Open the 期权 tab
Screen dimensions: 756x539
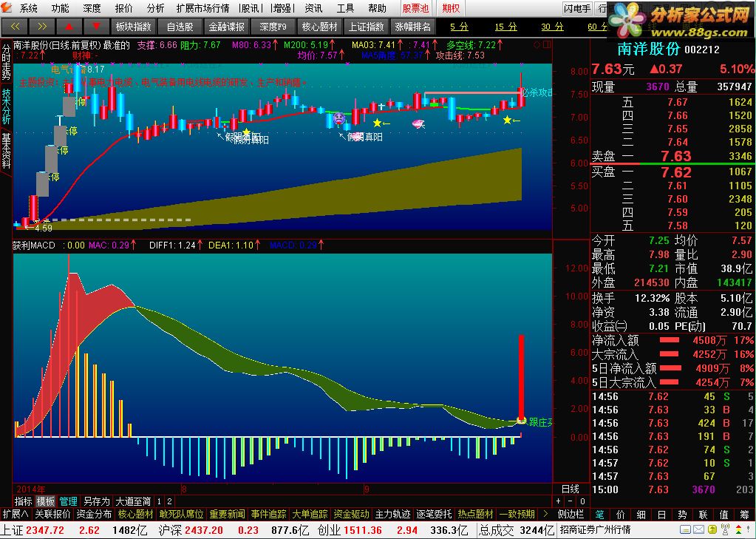451,8
